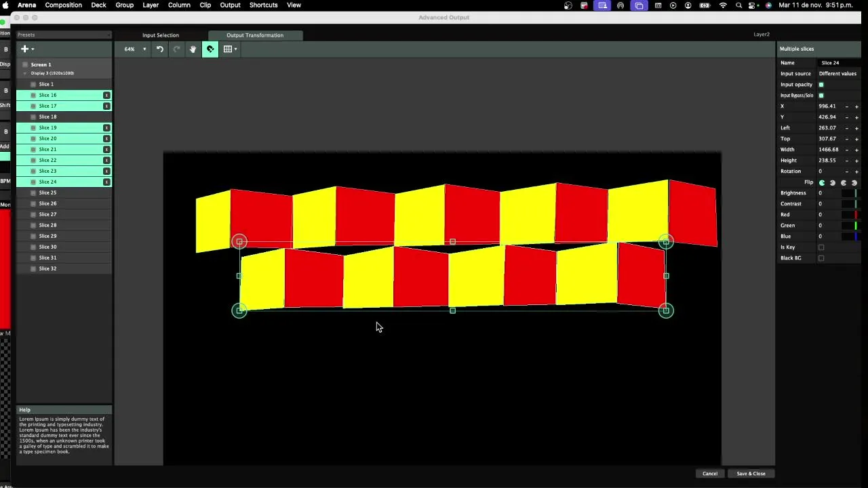Click the plus add icon
This screenshot has height=488, width=868.
[25, 49]
